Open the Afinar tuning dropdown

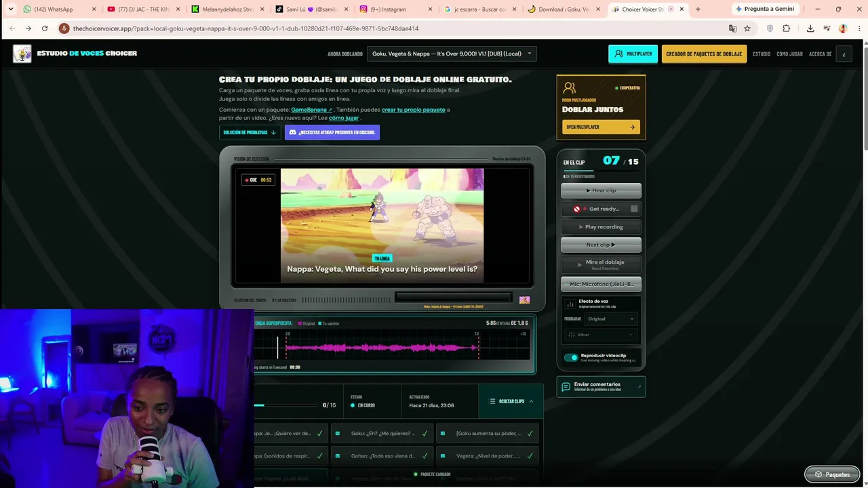(x=601, y=335)
